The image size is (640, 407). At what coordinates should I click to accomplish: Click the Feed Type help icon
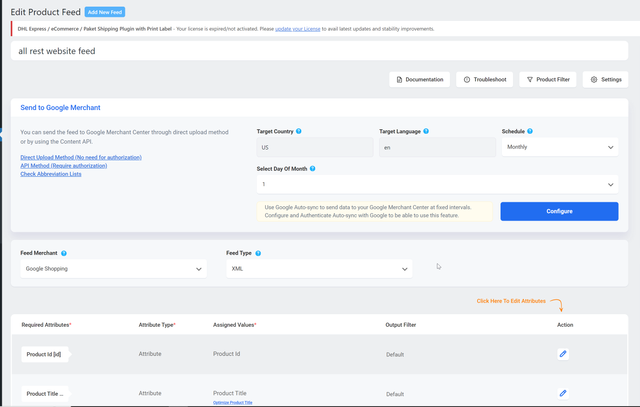(x=258, y=253)
